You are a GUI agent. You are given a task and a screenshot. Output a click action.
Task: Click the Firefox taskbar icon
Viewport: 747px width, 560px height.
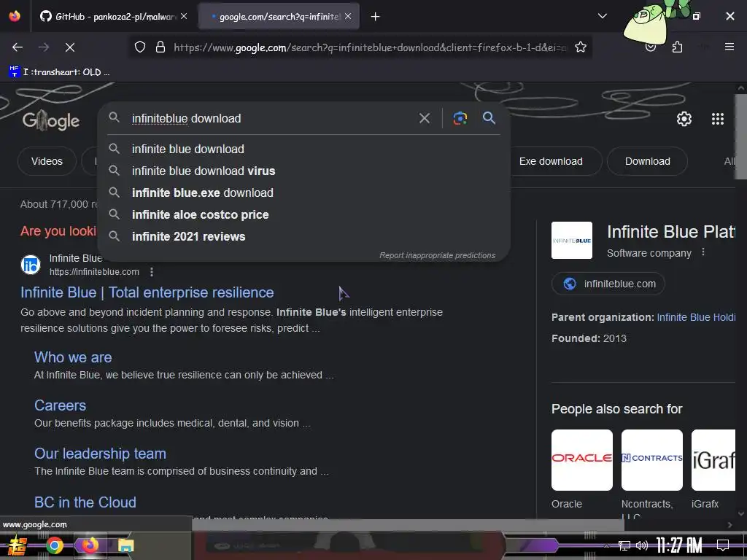click(90, 545)
